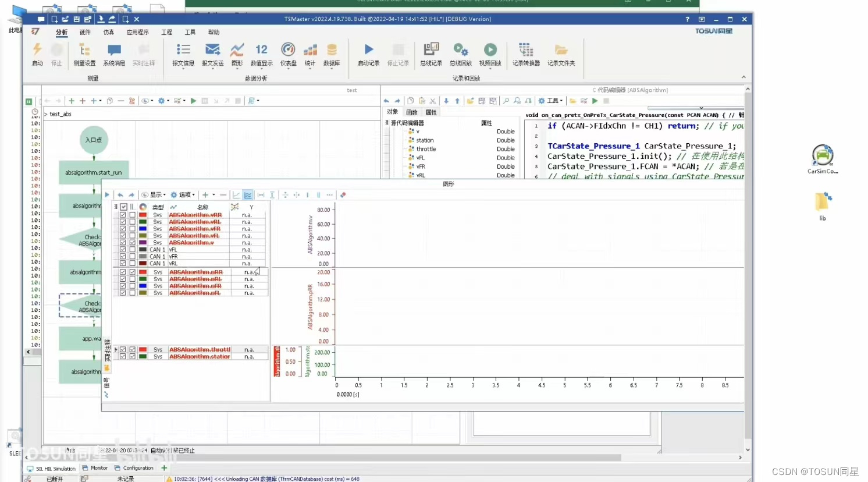Uncheck CAN 1 vRL signal checkbox

point(123,263)
